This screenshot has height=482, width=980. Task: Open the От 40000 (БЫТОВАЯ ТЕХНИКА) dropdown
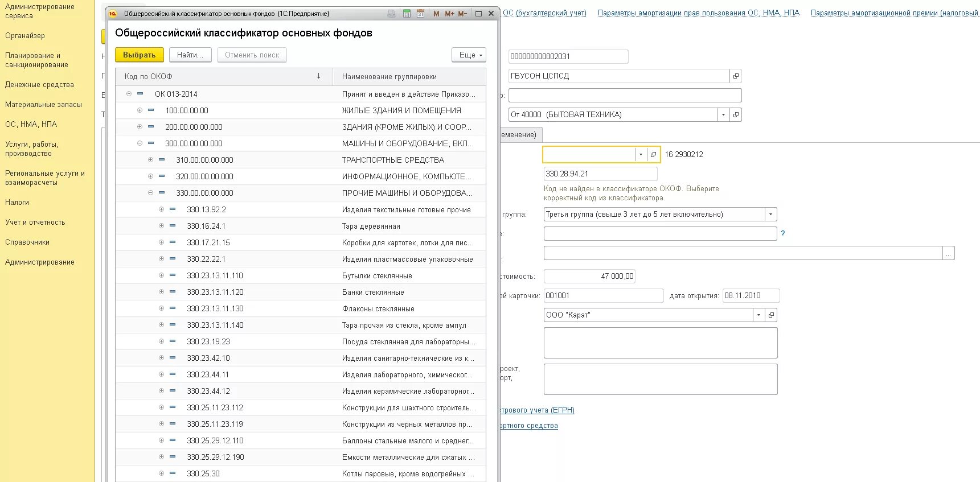[723, 115]
